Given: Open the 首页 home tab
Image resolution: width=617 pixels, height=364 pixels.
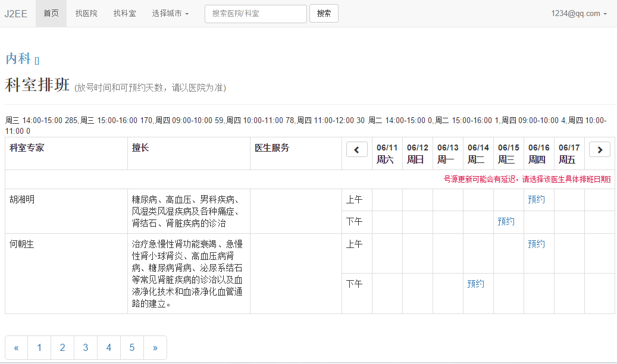Looking at the screenshot, I should [x=51, y=14].
